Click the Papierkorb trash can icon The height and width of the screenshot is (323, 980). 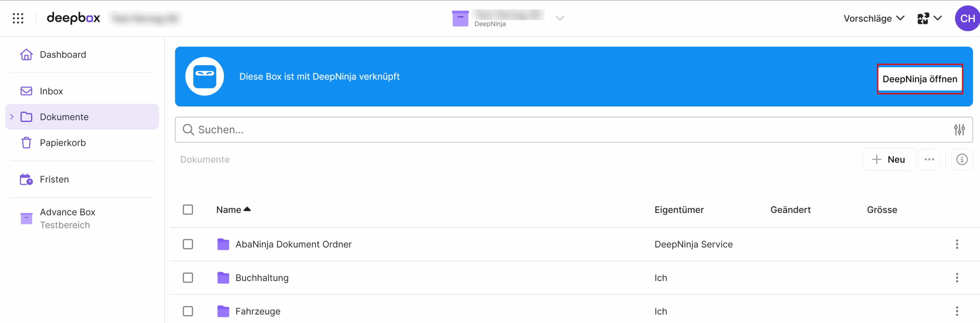[x=26, y=143]
